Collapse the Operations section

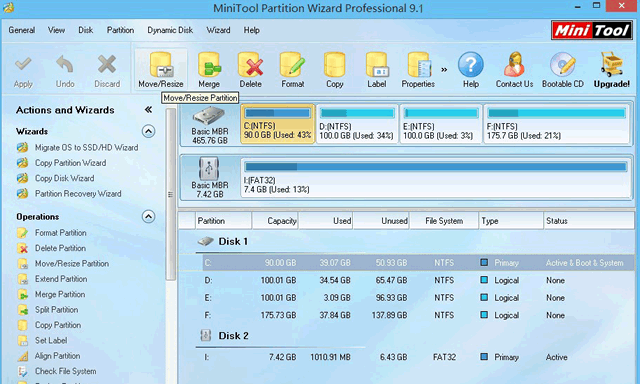148,216
